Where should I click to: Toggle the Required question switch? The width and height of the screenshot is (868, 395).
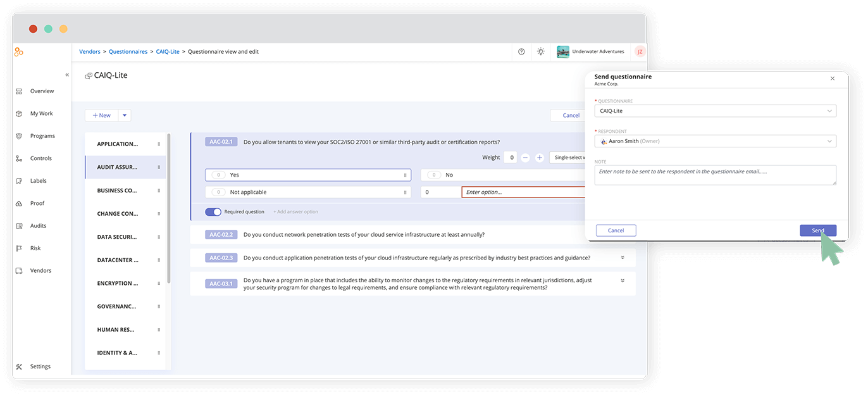coord(213,211)
